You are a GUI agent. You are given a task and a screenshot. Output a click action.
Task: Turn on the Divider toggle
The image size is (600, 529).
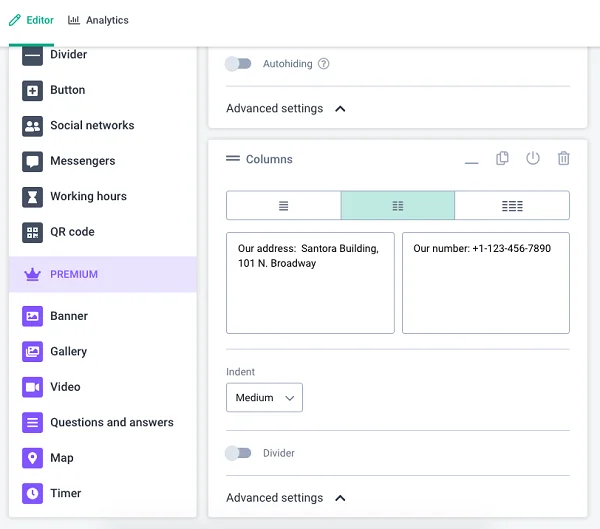[x=238, y=453]
